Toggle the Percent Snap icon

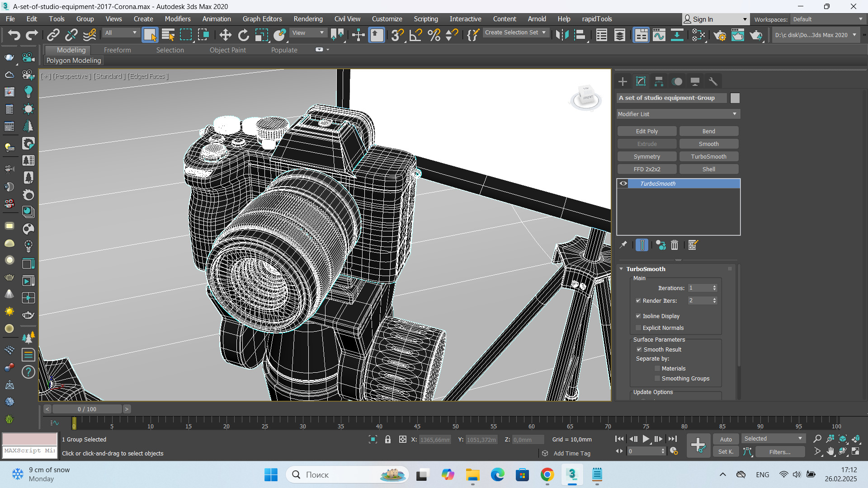434,35
